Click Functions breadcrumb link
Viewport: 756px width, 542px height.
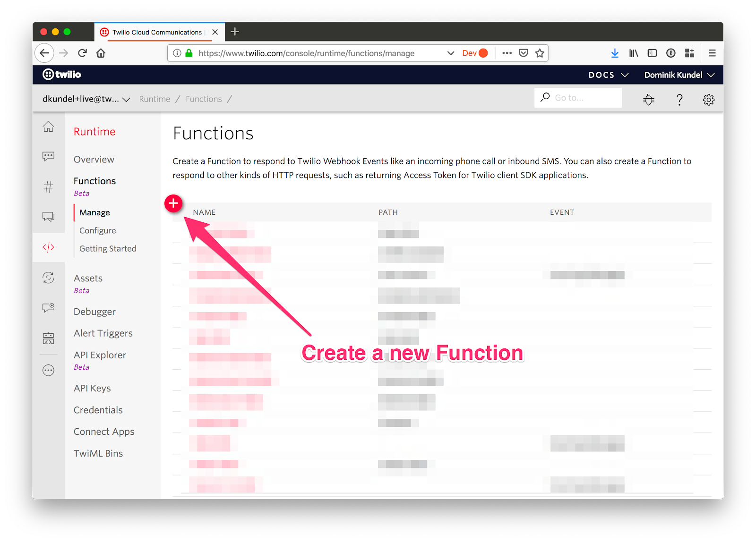point(204,99)
